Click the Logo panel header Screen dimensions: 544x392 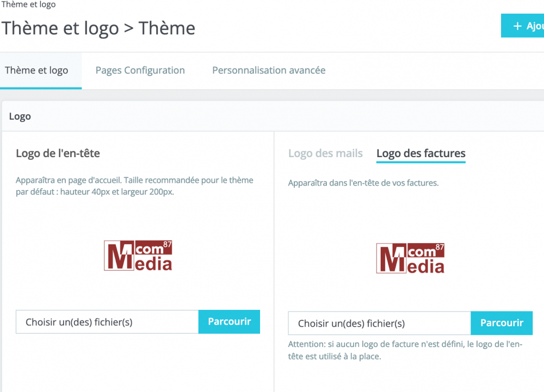(x=20, y=116)
